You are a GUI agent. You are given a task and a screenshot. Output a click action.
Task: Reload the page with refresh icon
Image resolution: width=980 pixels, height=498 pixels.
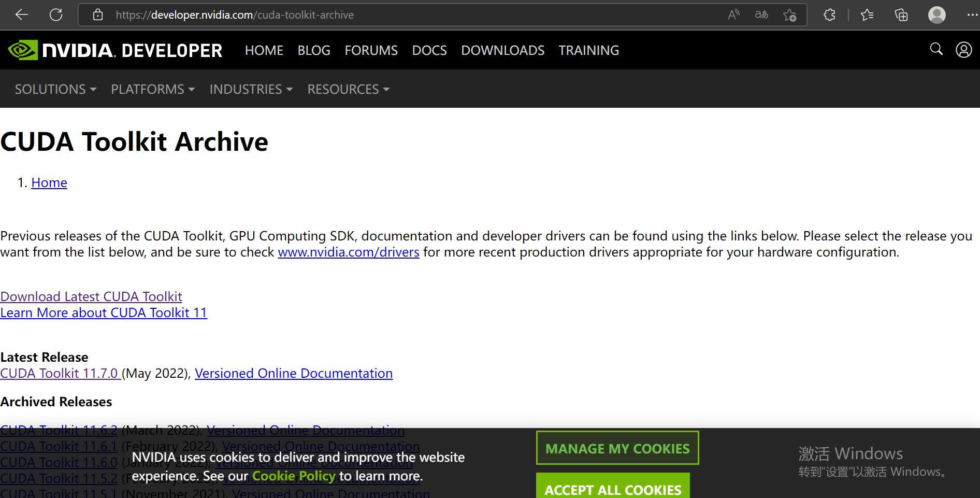tap(56, 15)
